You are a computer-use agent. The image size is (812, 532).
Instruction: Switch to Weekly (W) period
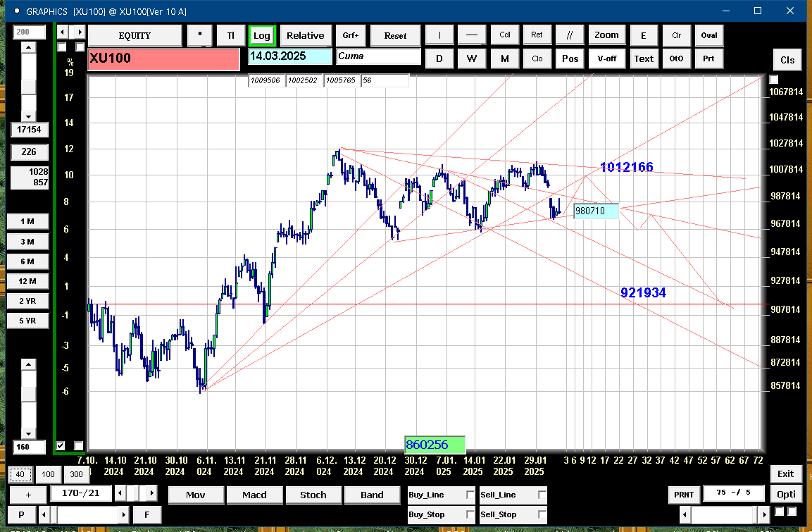click(x=471, y=58)
